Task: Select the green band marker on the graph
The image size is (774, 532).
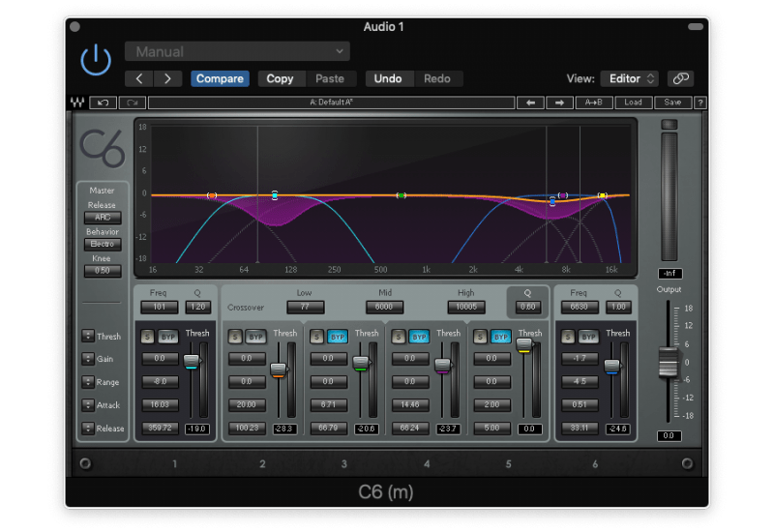Action: coord(402,195)
